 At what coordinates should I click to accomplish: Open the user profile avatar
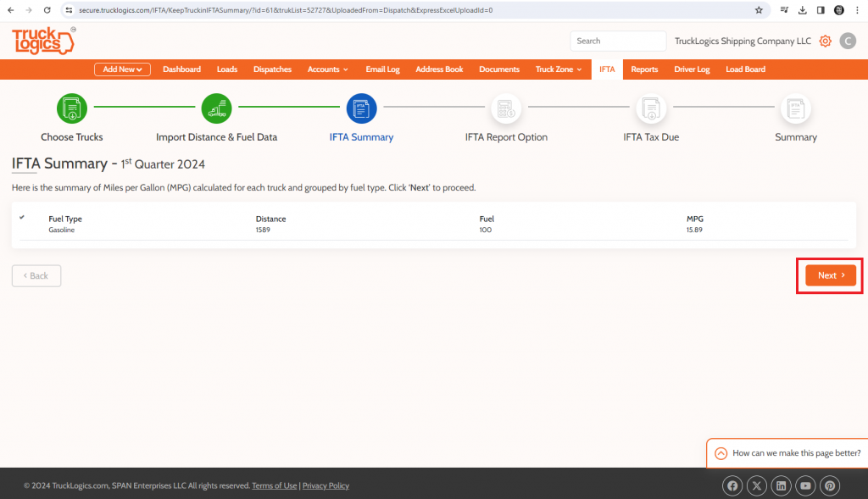coord(848,41)
